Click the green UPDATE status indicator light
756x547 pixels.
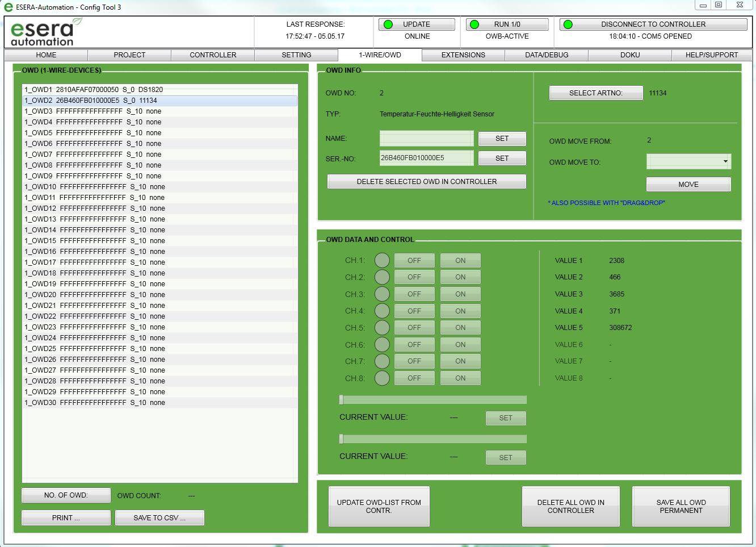(x=388, y=24)
